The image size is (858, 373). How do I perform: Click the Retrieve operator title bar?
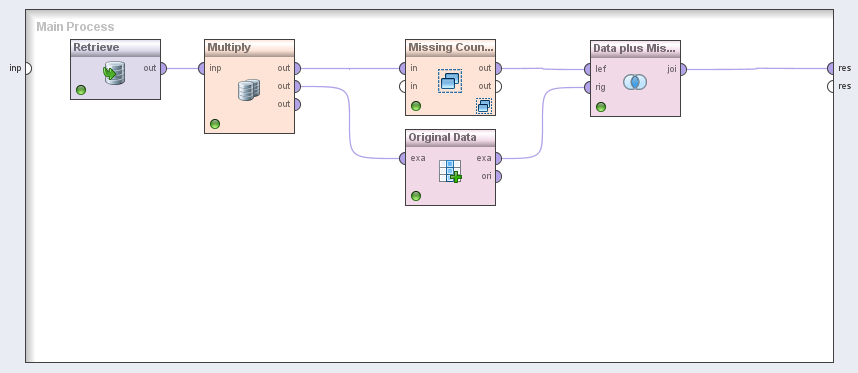pyautogui.click(x=115, y=48)
